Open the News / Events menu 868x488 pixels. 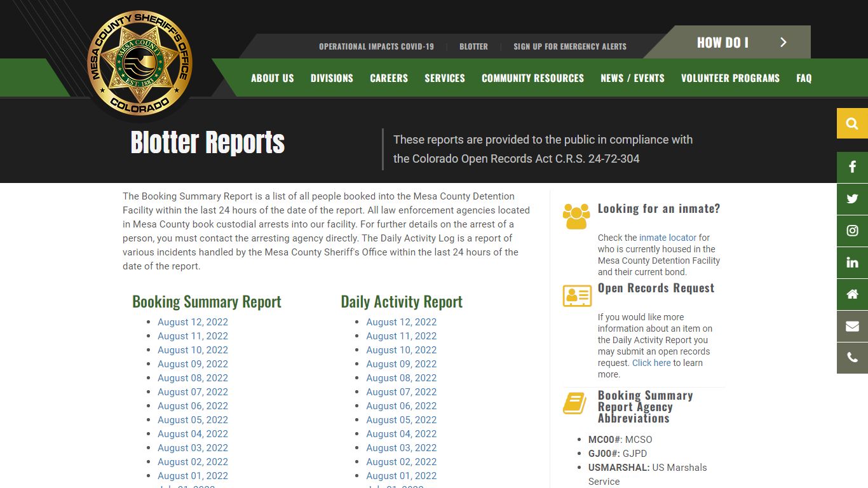(632, 78)
